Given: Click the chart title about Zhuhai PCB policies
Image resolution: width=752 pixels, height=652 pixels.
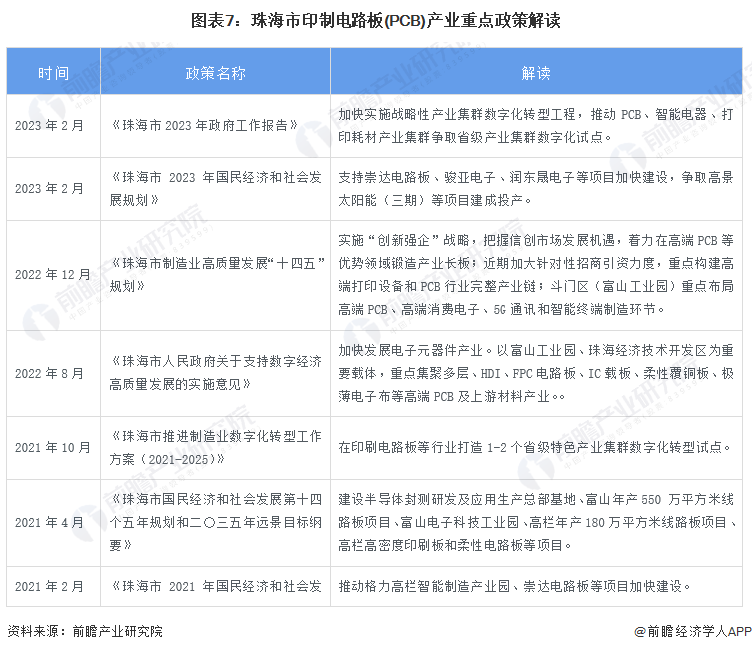Looking at the screenshot, I should pos(375,20).
